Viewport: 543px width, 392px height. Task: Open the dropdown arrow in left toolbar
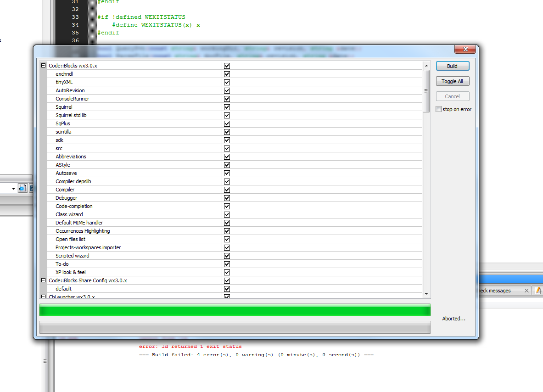coord(13,189)
